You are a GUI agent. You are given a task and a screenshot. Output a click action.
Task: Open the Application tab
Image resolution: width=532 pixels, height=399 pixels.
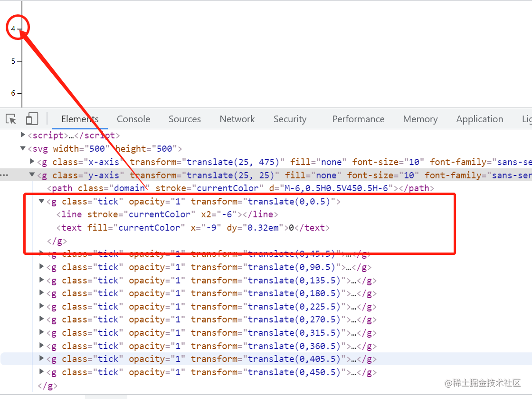479,119
